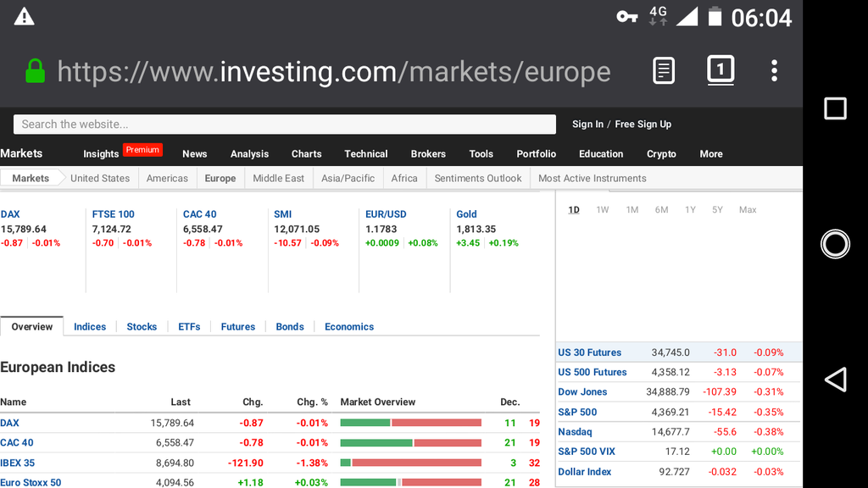Open the Brokers menu

point(428,154)
